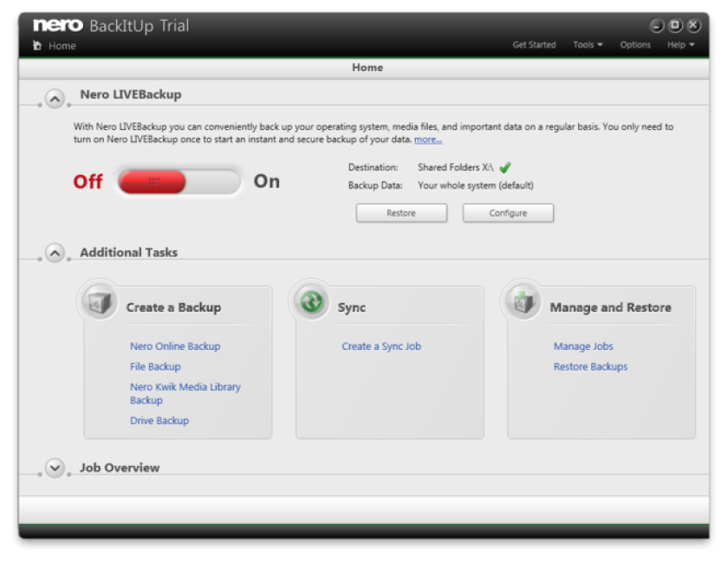Start a File Backup
The image size is (728, 562).
(155, 366)
